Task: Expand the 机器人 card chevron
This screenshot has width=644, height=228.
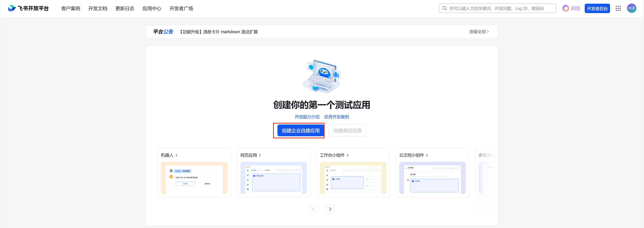Action: pyautogui.click(x=176, y=155)
